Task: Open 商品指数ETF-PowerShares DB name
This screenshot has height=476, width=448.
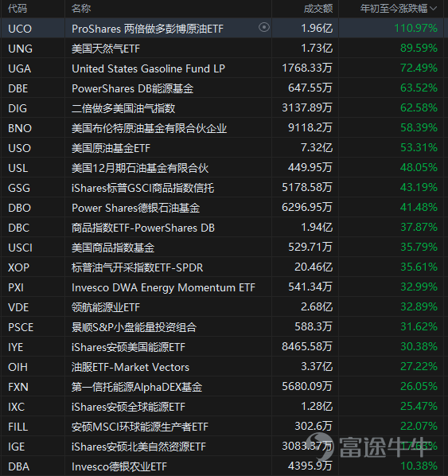Action: pos(143,228)
